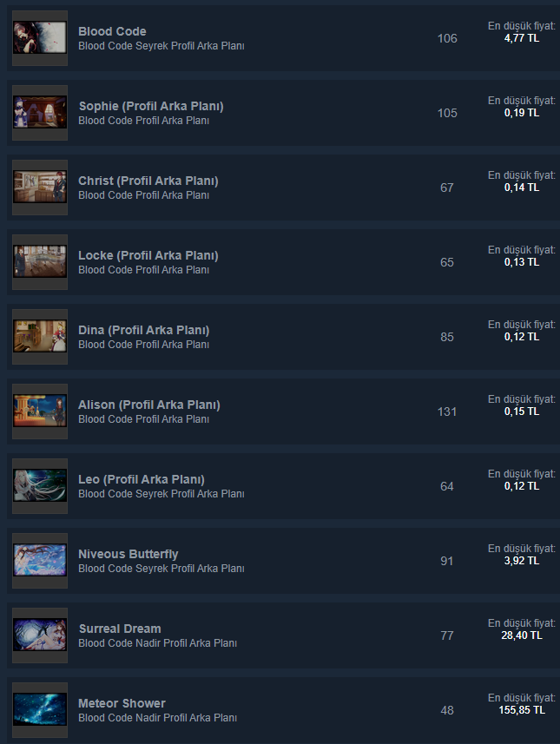Image resolution: width=560 pixels, height=744 pixels.
Task: Click the 155,85 TL lowest price
Action: click(522, 710)
